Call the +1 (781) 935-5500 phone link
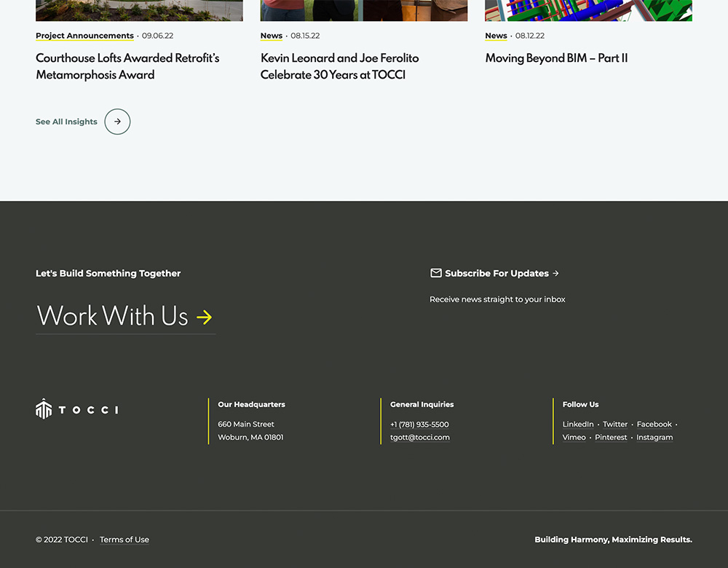The width and height of the screenshot is (728, 568). point(419,425)
